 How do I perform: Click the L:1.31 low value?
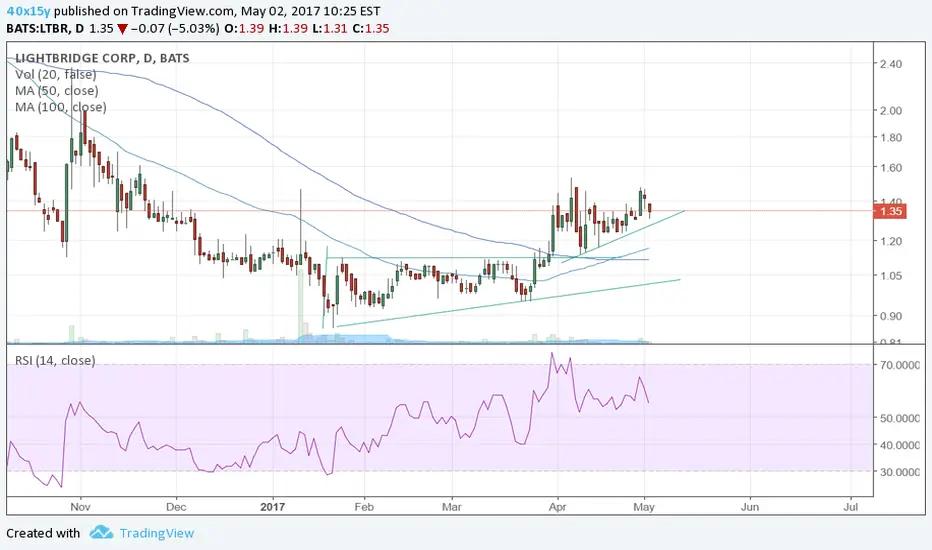click(330, 28)
